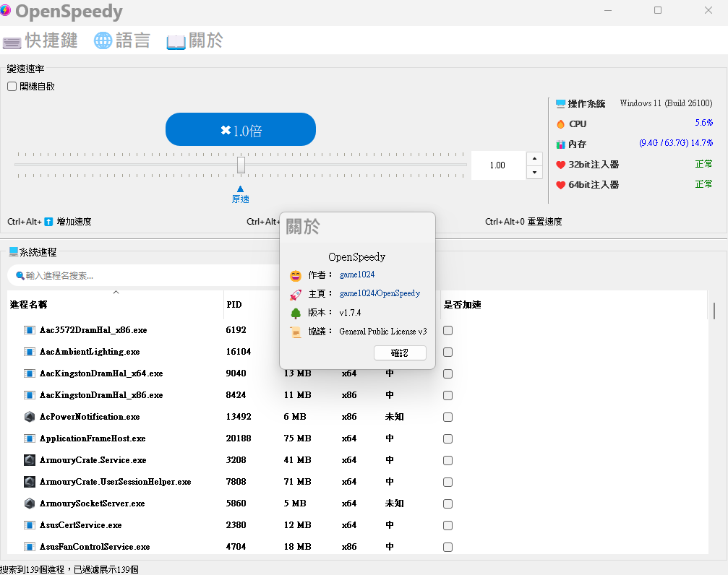Check acceleration for ArmourySocketServer.exe

click(x=447, y=503)
